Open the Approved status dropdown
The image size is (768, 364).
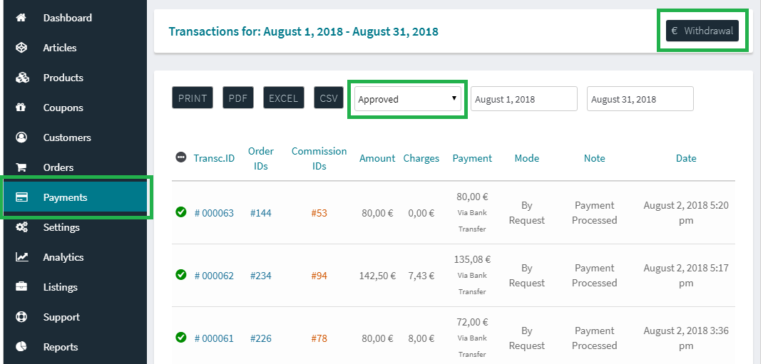(408, 99)
